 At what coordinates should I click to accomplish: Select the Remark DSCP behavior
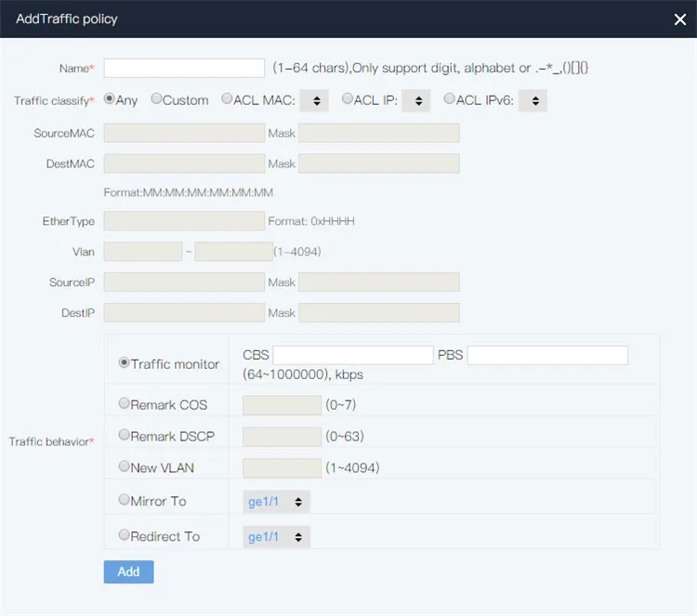(x=125, y=435)
